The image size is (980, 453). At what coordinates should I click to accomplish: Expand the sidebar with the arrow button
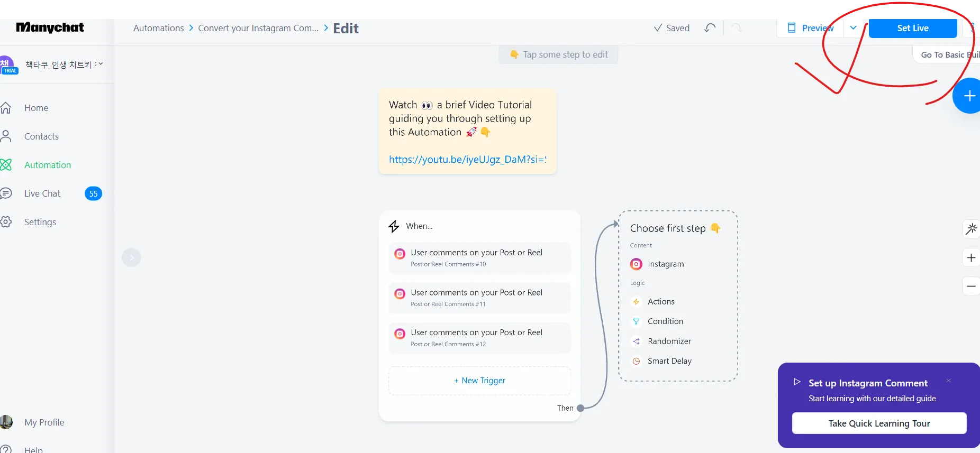click(131, 257)
